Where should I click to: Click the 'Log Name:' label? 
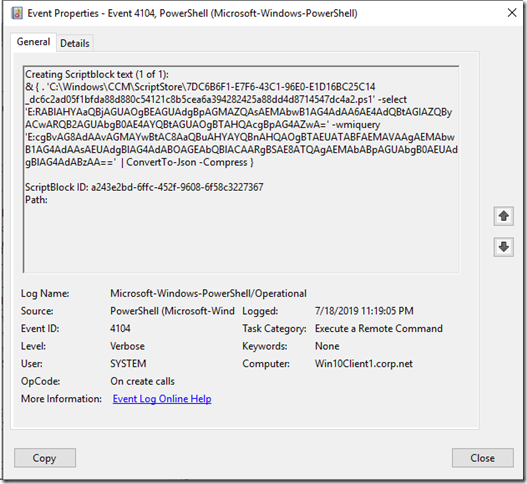click(45, 293)
